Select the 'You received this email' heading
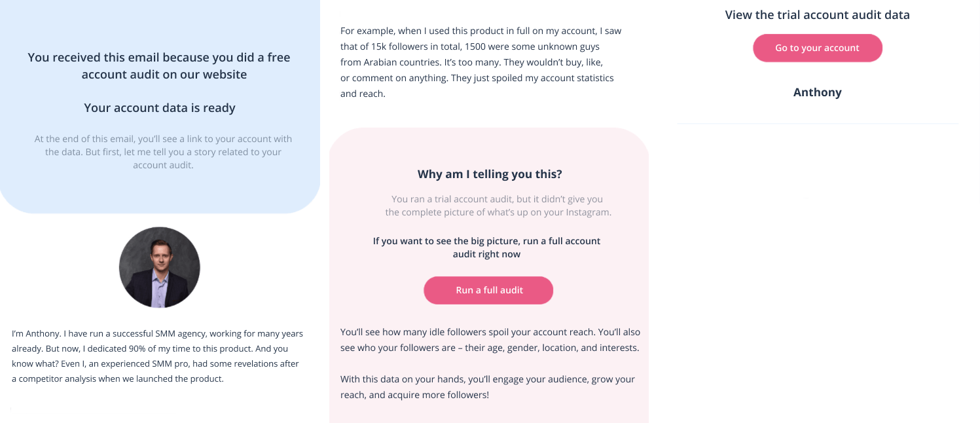 coord(159,65)
